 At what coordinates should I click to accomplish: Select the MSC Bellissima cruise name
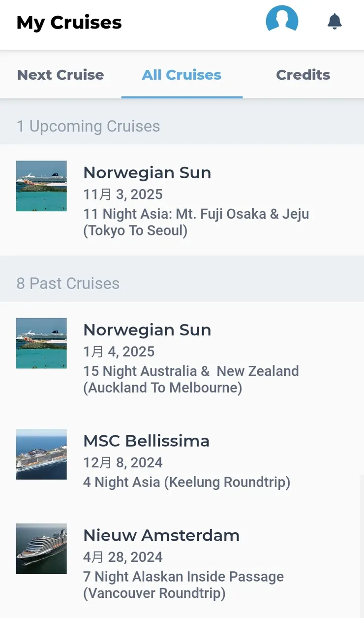pos(146,441)
